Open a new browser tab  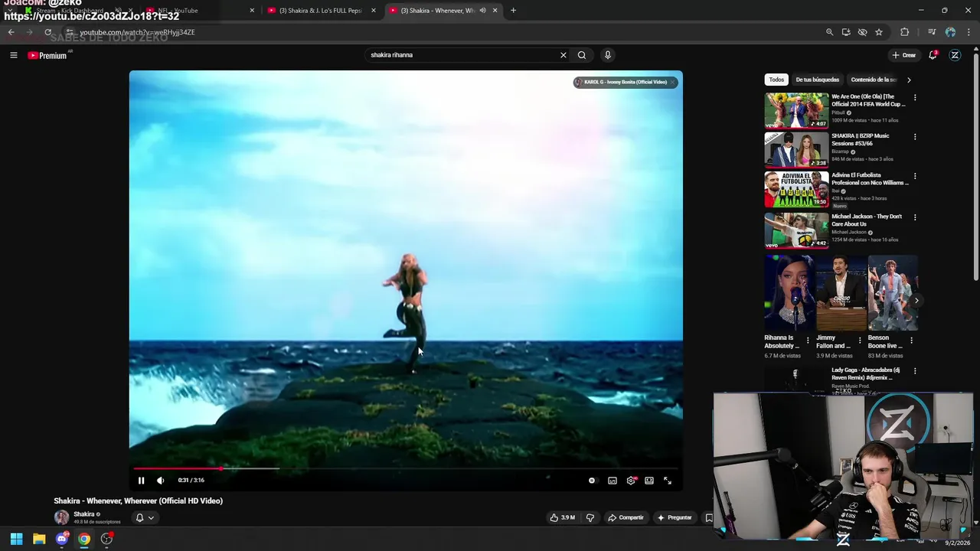(x=513, y=11)
